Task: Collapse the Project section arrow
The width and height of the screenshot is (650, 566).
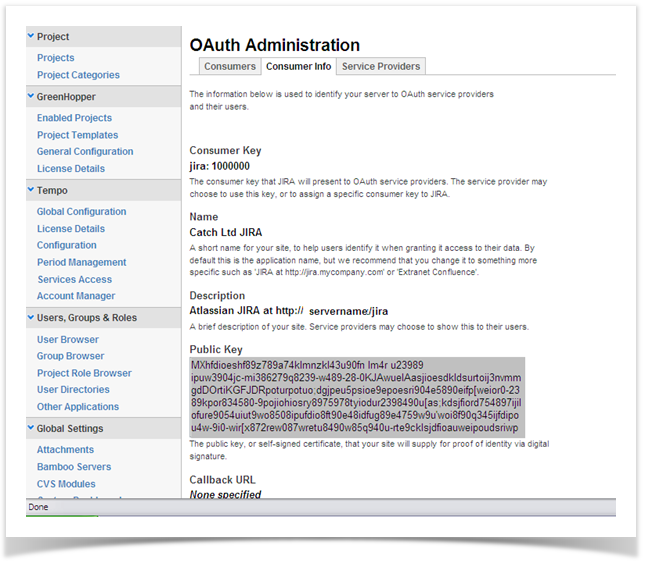Action: coord(32,37)
